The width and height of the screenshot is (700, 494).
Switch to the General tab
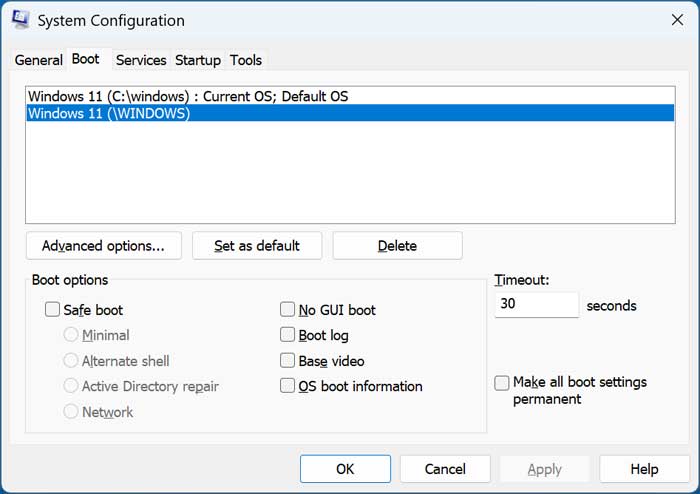tap(38, 60)
